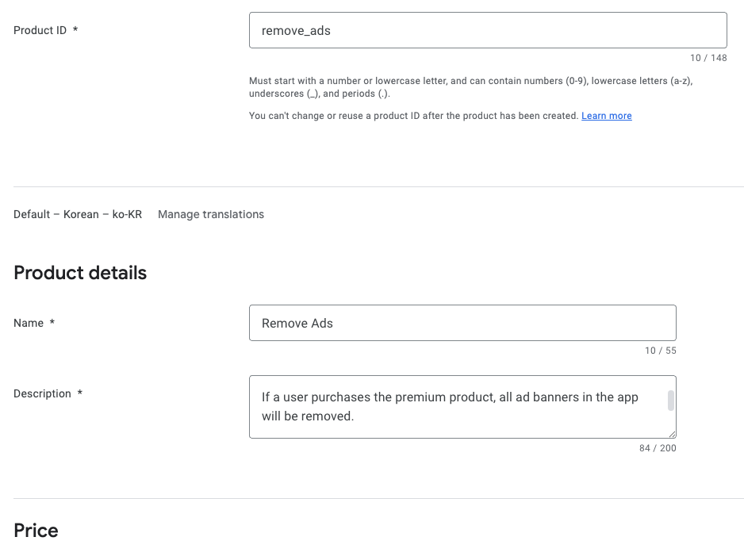The height and width of the screenshot is (560, 744).
Task: Click the Name field label
Action: tap(29, 323)
